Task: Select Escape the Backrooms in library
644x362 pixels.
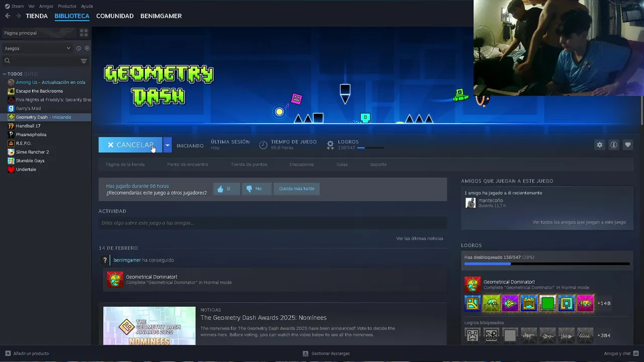Action: (46, 91)
